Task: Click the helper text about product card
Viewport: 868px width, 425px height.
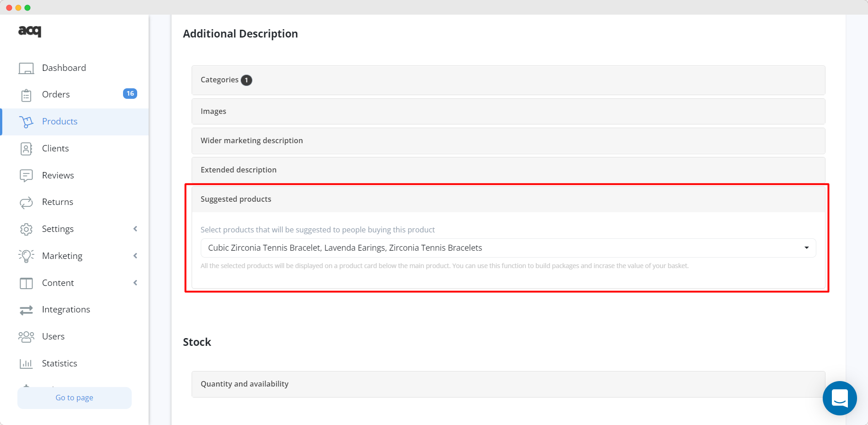Action: pos(445,266)
